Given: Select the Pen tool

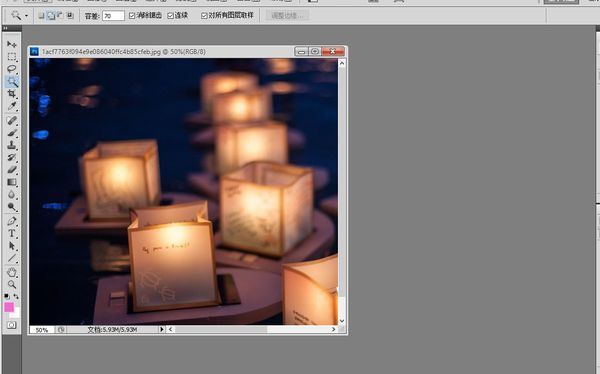Looking at the screenshot, I should tap(11, 221).
